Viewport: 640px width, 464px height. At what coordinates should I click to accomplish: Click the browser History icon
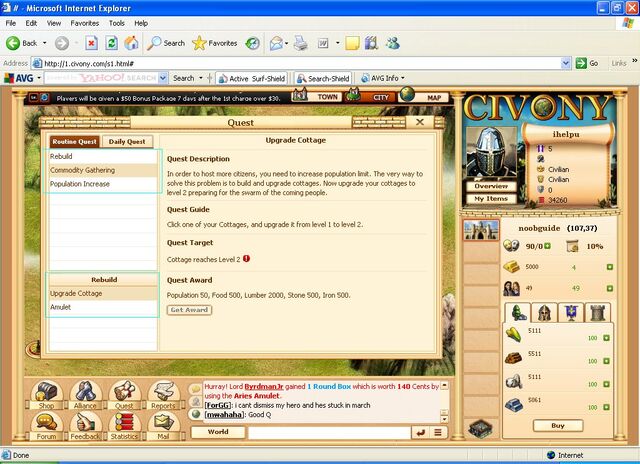[x=253, y=43]
